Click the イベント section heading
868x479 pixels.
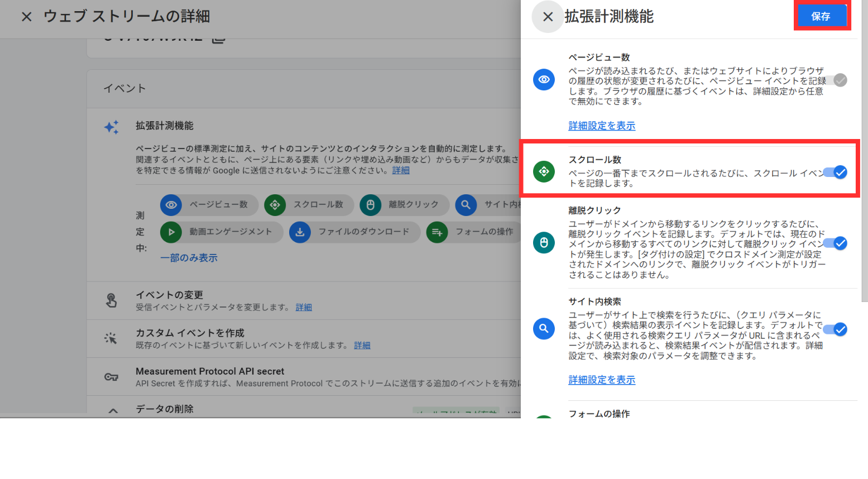(124, 88)
